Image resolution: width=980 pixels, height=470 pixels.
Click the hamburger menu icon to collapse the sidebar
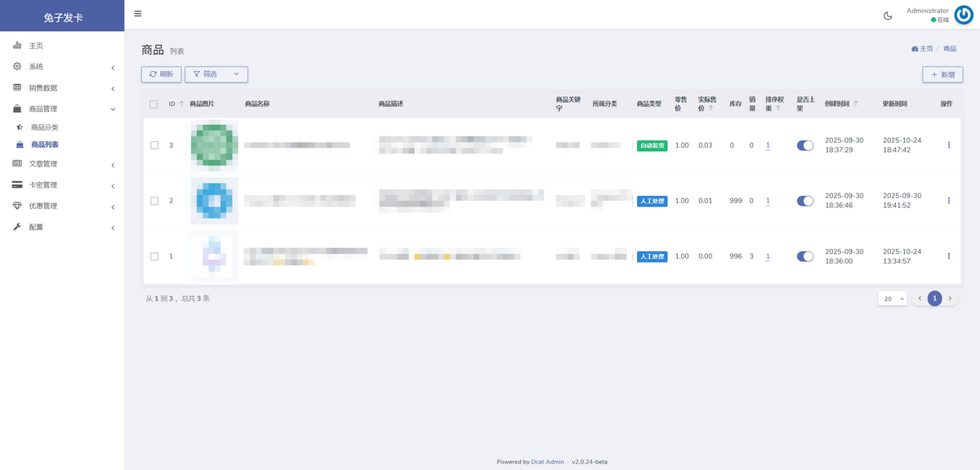click(138, 14)
